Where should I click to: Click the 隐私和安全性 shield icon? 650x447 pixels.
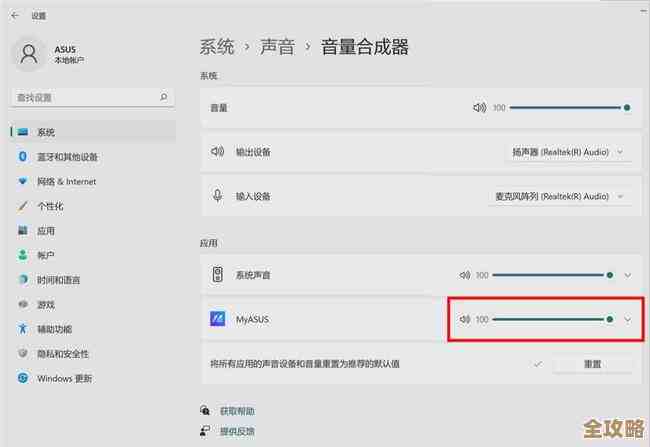pos(23,353)
